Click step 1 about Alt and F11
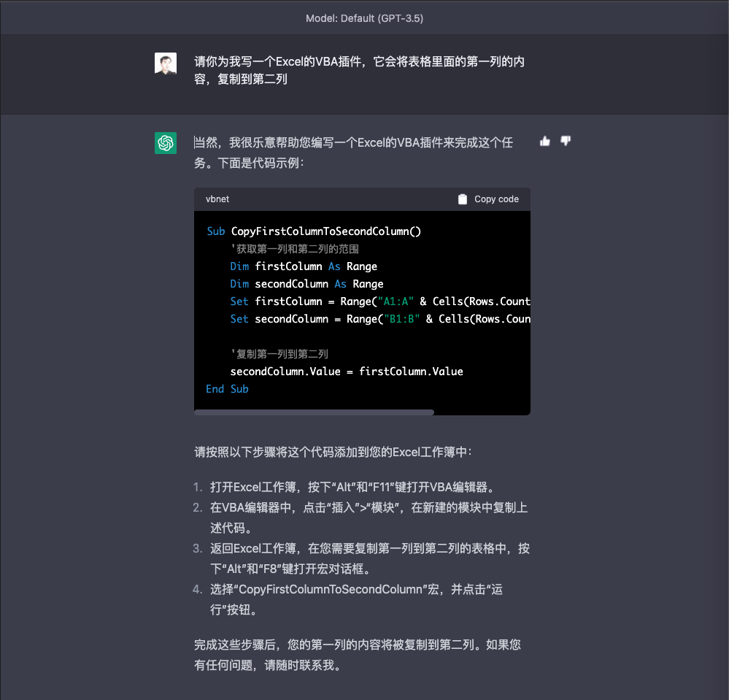 (353, 487)
